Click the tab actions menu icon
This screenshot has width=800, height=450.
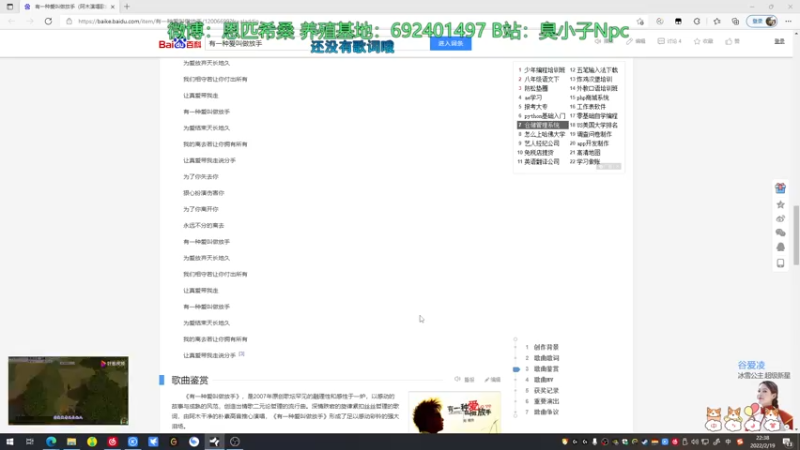pos(10,7)
